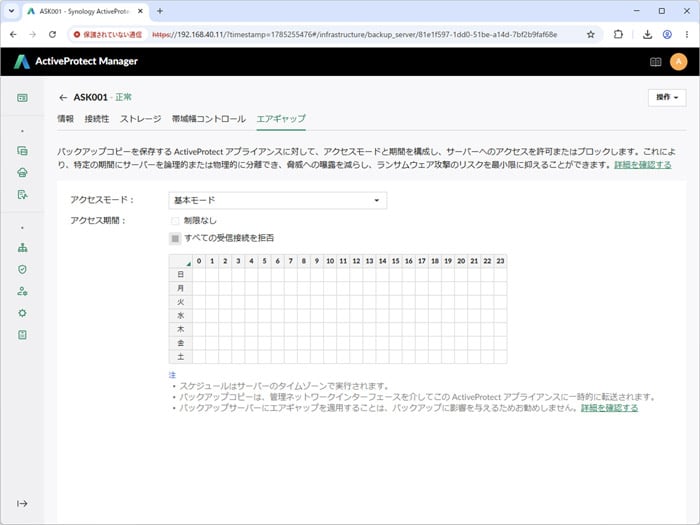Viewport: 700px width, 525px height.
Task: Select the 日 row header in schedule
Action: point(180,275)
